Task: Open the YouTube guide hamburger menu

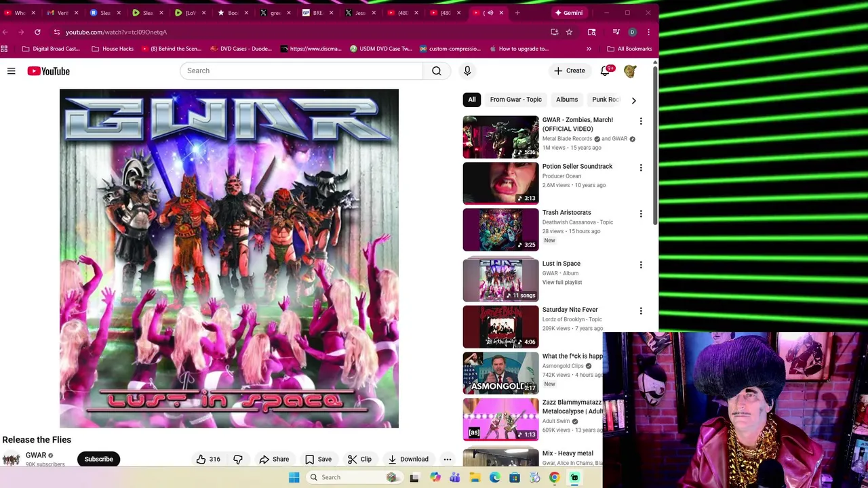Action: point(12,70)
